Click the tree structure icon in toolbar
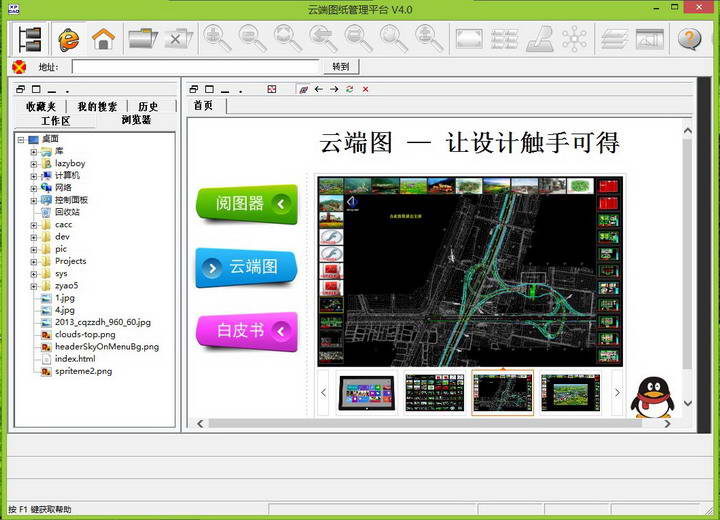Viewport: 720px width, 520px height. click(30, 39)
